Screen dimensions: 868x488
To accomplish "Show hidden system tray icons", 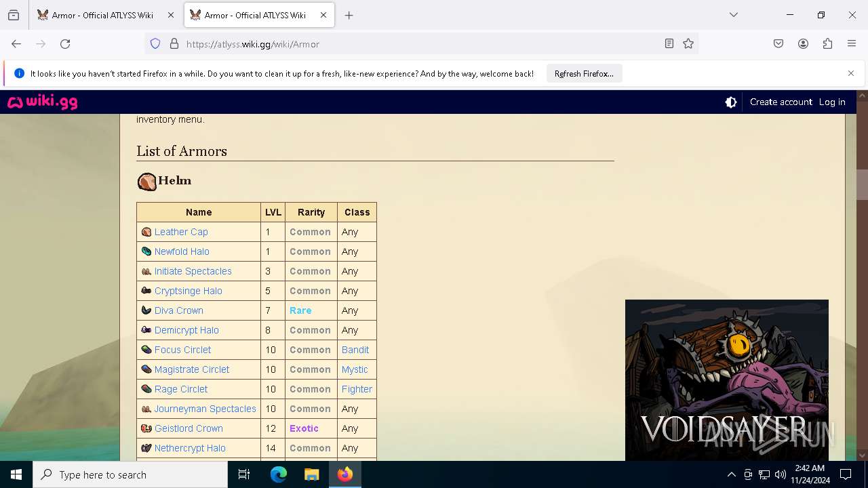I will click(731, 474).
